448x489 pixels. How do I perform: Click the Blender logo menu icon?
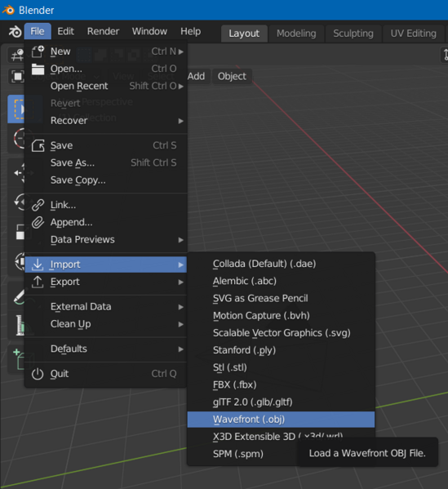(15, 32)
